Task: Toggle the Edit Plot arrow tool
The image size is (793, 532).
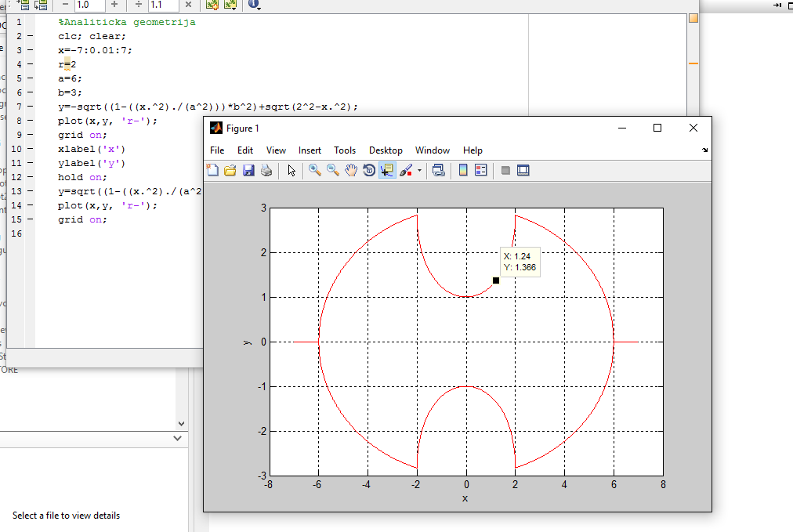Action: tap(291, 170)
